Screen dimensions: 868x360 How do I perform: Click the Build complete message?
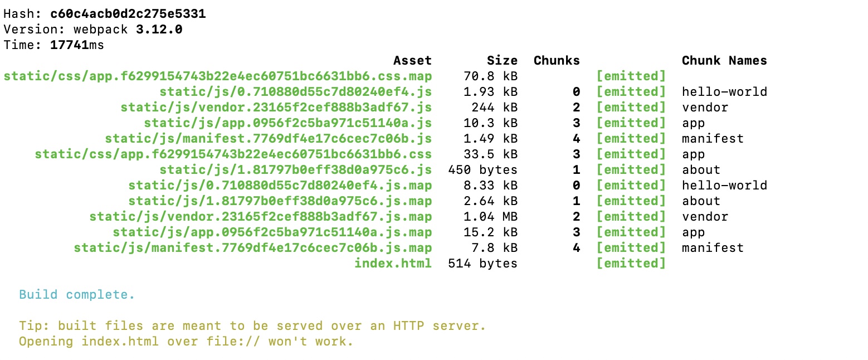tap(77, 295)
